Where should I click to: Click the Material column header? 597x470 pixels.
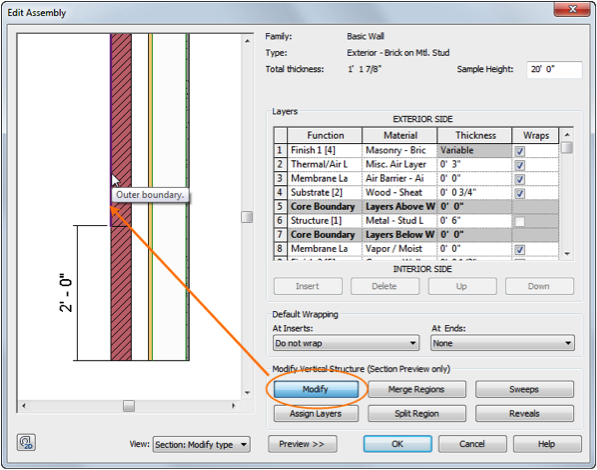[400, 135]
